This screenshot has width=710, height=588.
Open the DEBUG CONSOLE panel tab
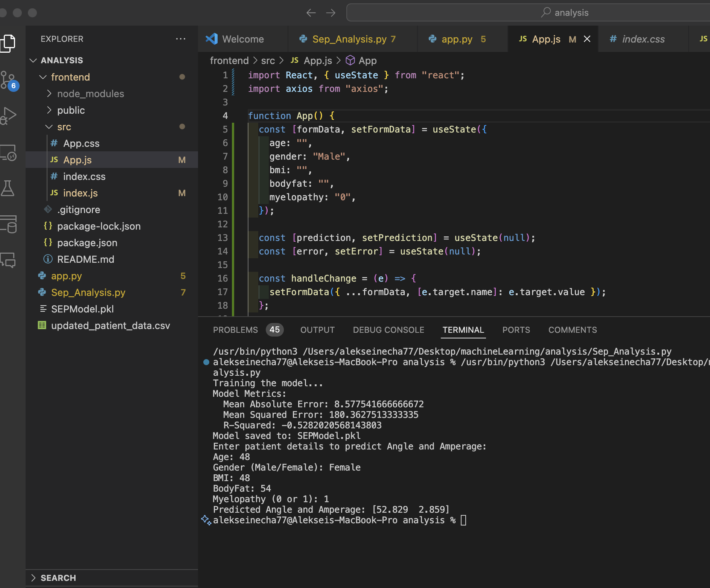389,330
